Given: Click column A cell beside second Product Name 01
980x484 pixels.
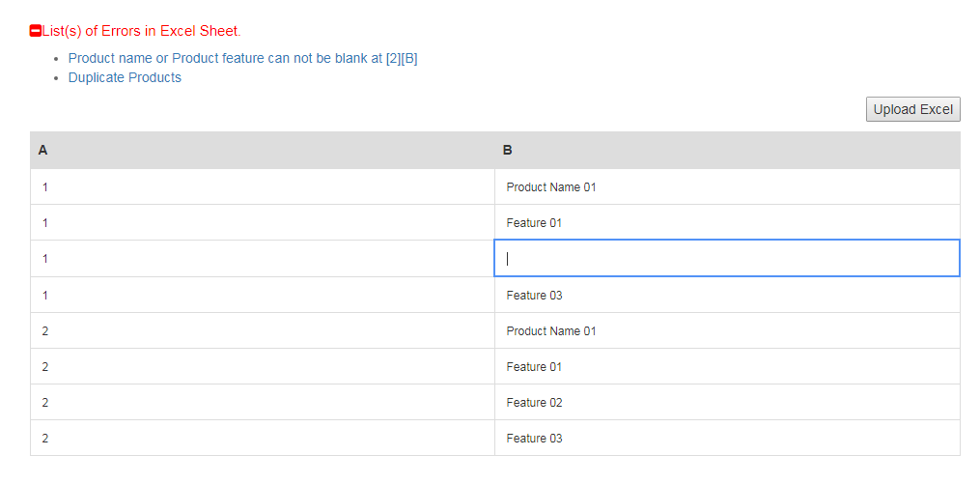Looking at the screenshot, I should (x=263, y=330).
